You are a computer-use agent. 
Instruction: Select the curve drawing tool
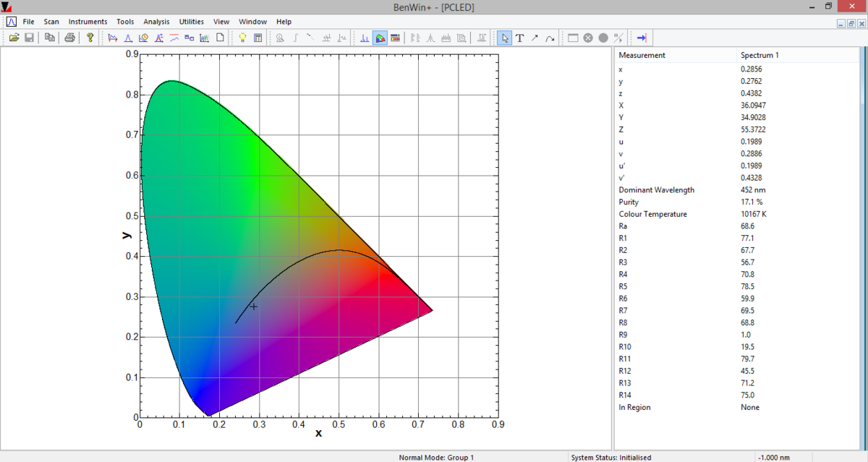(550, 38)
